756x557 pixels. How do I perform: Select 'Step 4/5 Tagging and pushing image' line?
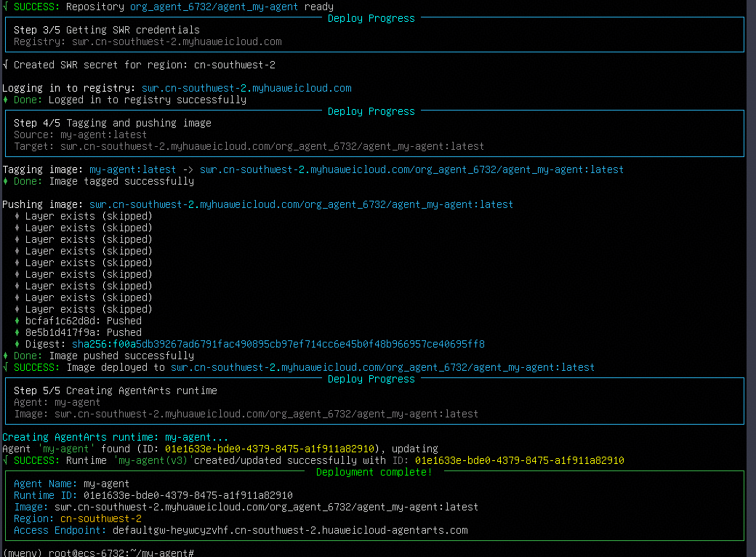point(113,124)
